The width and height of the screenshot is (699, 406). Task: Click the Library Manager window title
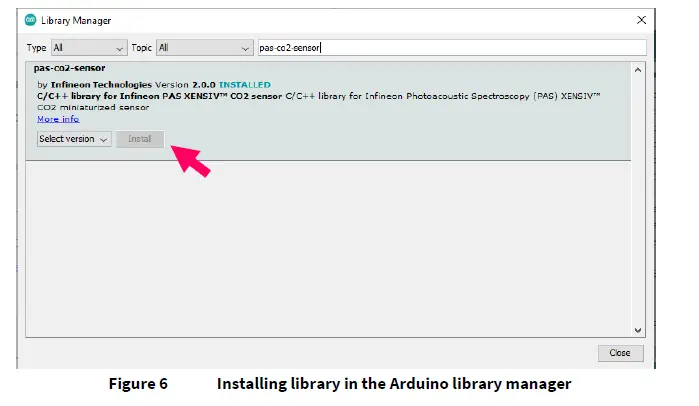(x=76, y=21)
